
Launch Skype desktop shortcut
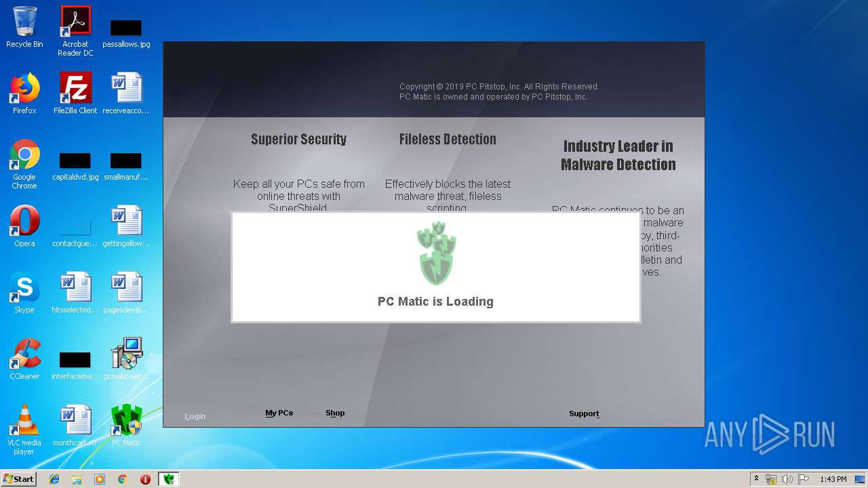click(x=24, y=293)
